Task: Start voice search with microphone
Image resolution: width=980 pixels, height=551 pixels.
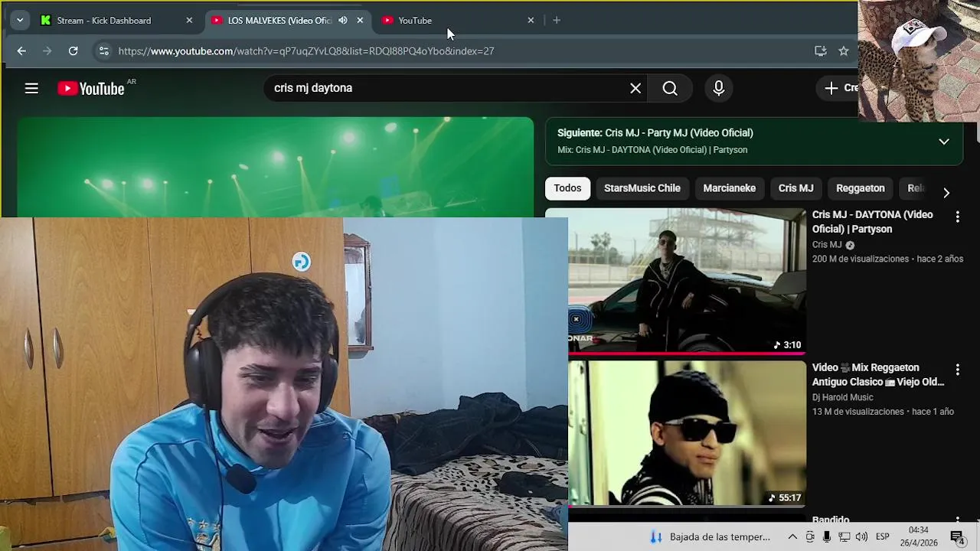Action: (x=718, y=88)
